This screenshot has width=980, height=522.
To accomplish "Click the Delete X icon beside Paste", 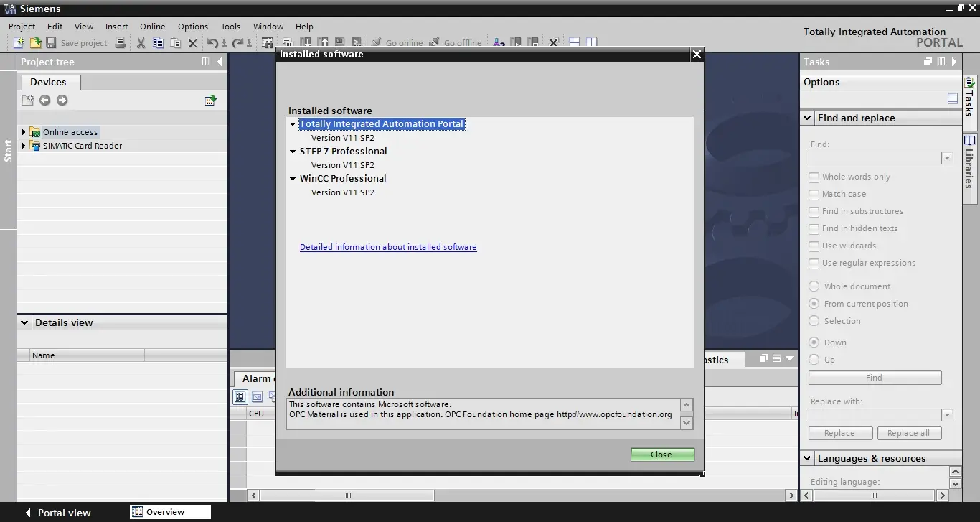I will 192,43.
